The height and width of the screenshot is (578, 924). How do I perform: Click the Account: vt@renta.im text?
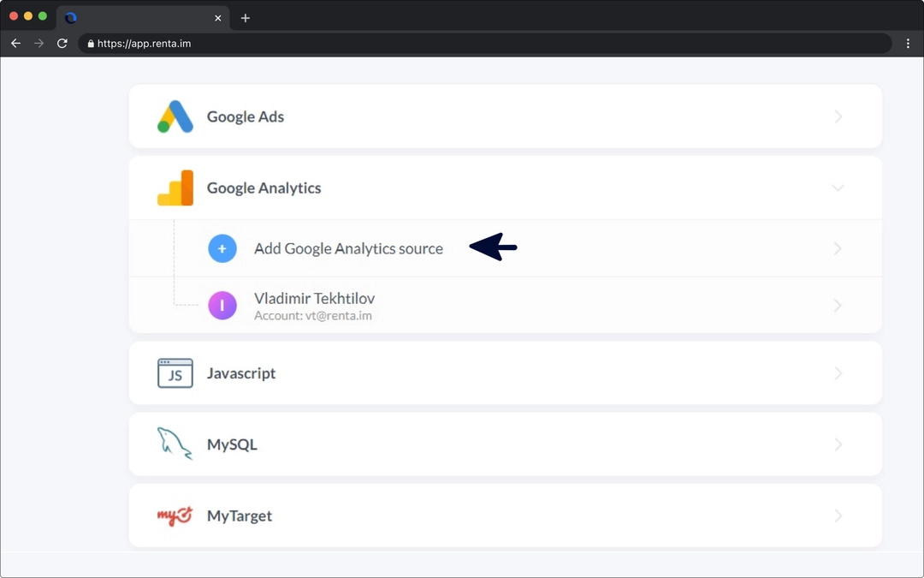point(313,315)
